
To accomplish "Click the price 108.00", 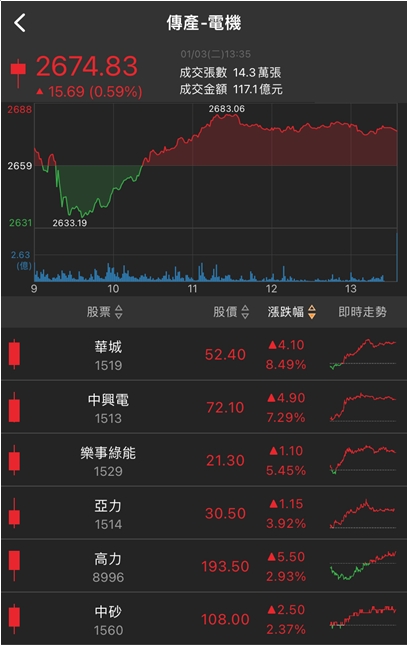I will (226, 619).
